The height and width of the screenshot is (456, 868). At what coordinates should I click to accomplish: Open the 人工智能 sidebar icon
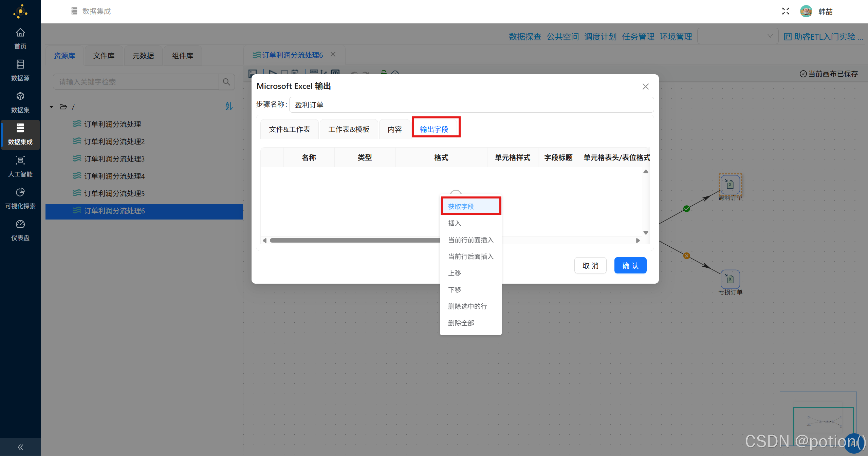tap(20, 160)
